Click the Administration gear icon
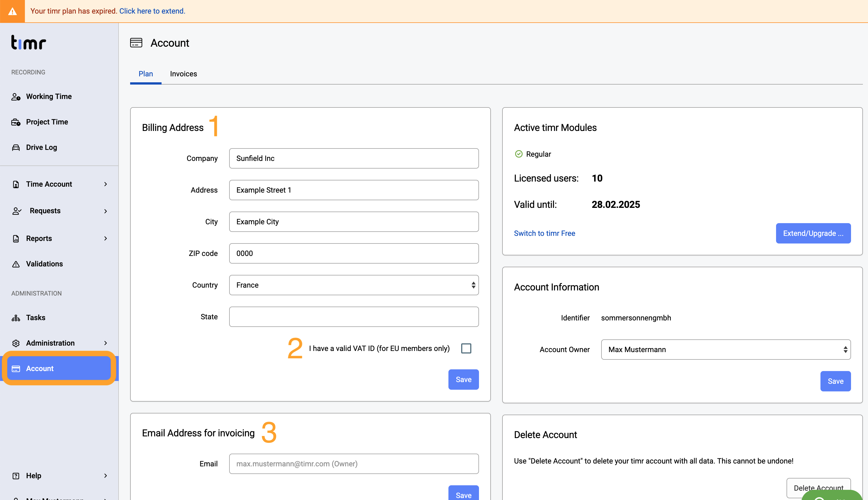Image resolution: width=868 pixels, height=500 pixels. click(16, 343)
